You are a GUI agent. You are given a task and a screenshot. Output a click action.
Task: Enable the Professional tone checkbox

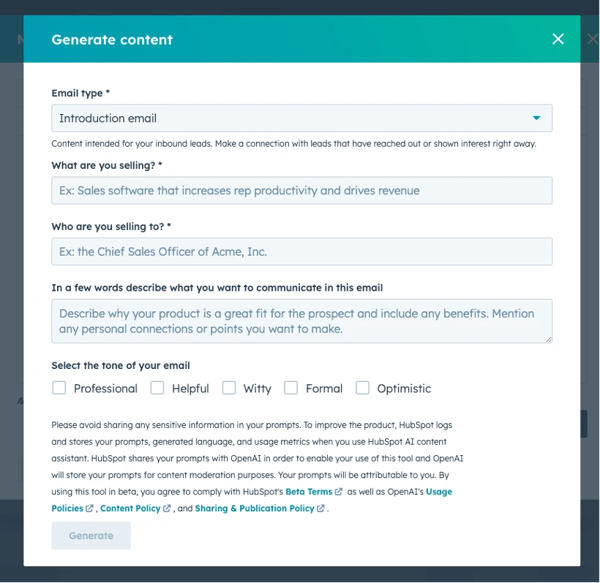[59, 388]
